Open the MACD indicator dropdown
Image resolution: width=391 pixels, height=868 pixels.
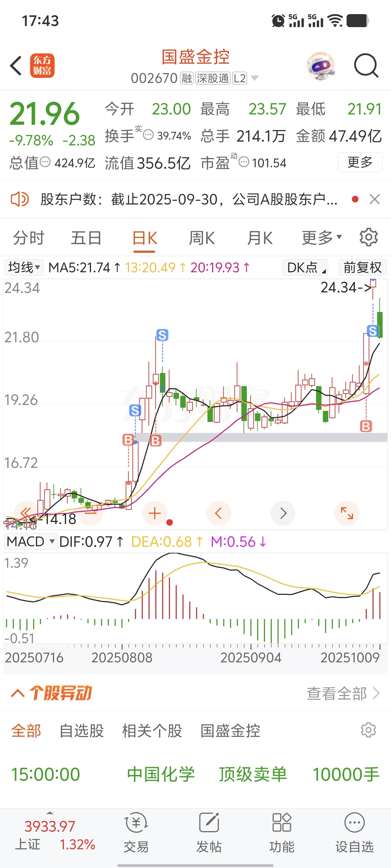[31, 541]
